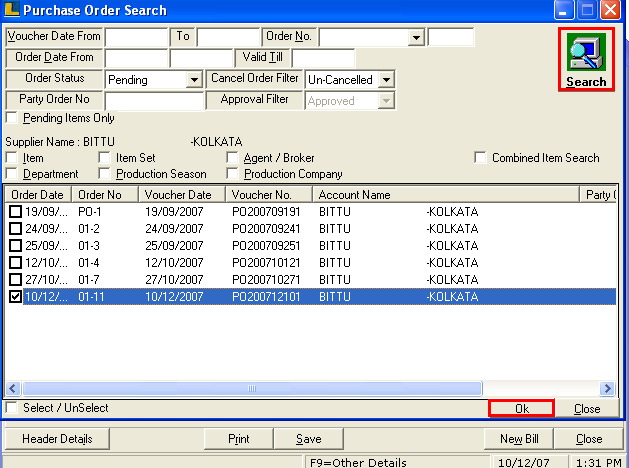
Task: Enable Pending Items Only checkbox
Action: point(12,118)
